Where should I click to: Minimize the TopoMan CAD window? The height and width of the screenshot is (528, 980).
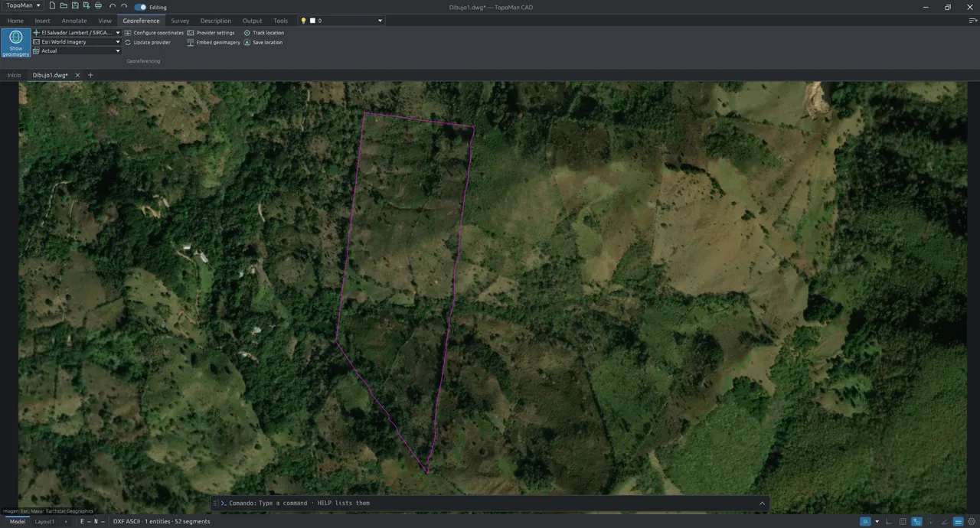coord(926,7)
